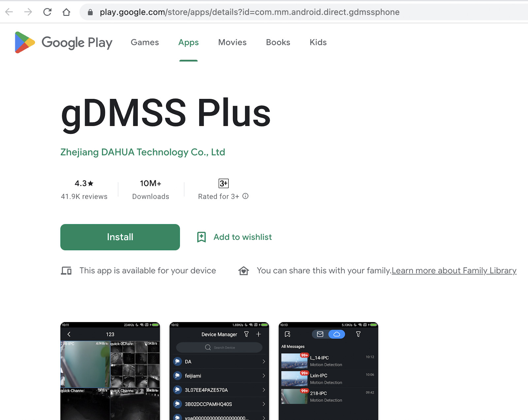This screenshot has width=528, height=420.
Task: Click plus icon in Device Manager screenshot
Action: [258, 334]
